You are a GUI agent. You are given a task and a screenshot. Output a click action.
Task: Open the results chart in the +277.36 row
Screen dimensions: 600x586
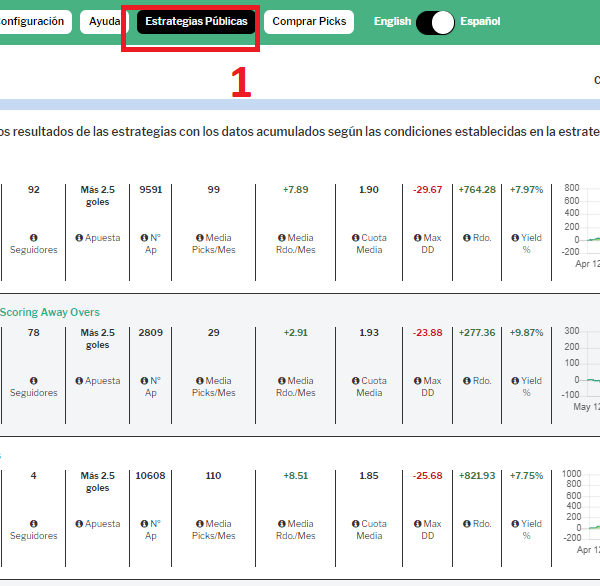(x=580, y=369)
